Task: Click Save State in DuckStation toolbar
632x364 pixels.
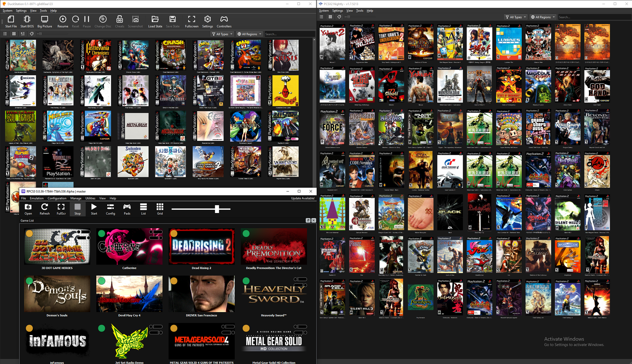Action: 173,22
